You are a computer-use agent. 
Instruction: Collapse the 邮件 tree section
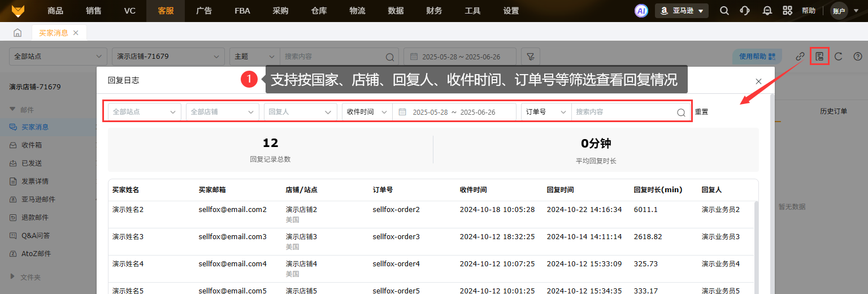coord(13,110)
